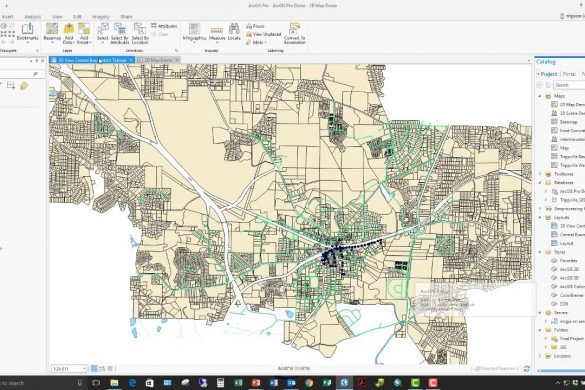Activate the Select tool
This screenshot has width=585, height=390.
pos(103,32)
